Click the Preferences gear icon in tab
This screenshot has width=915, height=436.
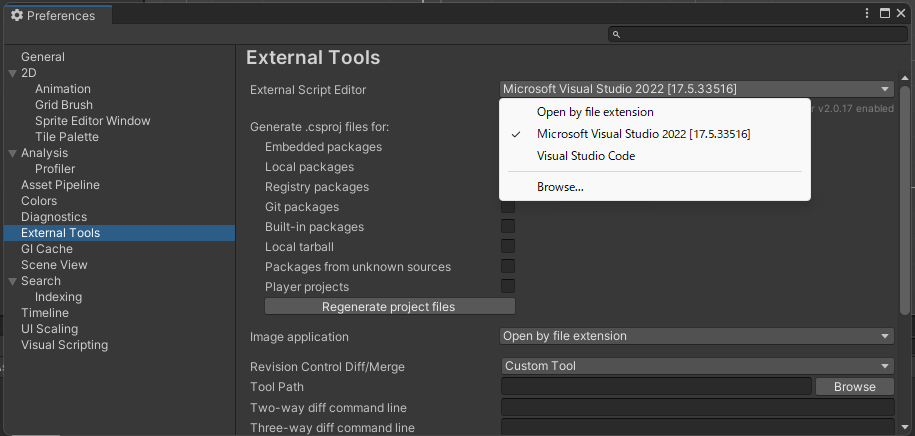tap(17, 16)
